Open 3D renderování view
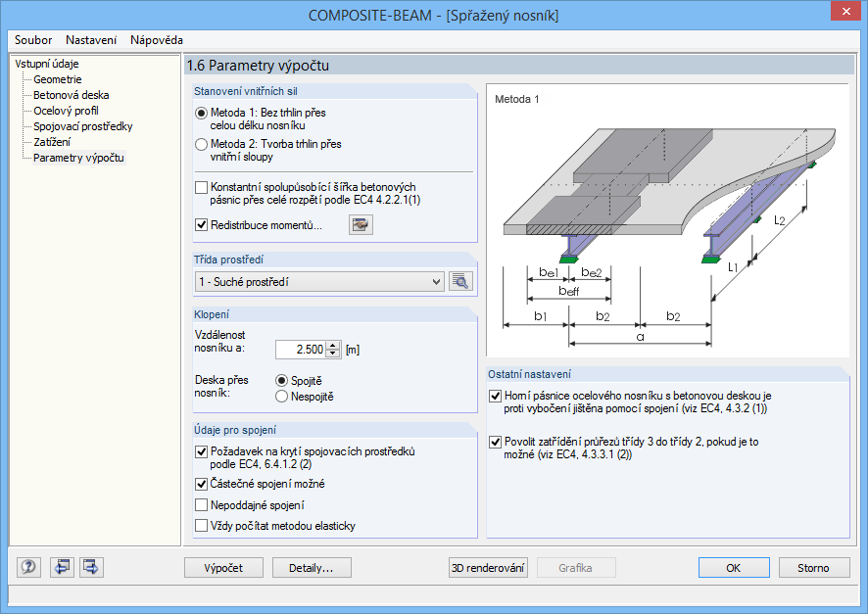 pos(488,568)
